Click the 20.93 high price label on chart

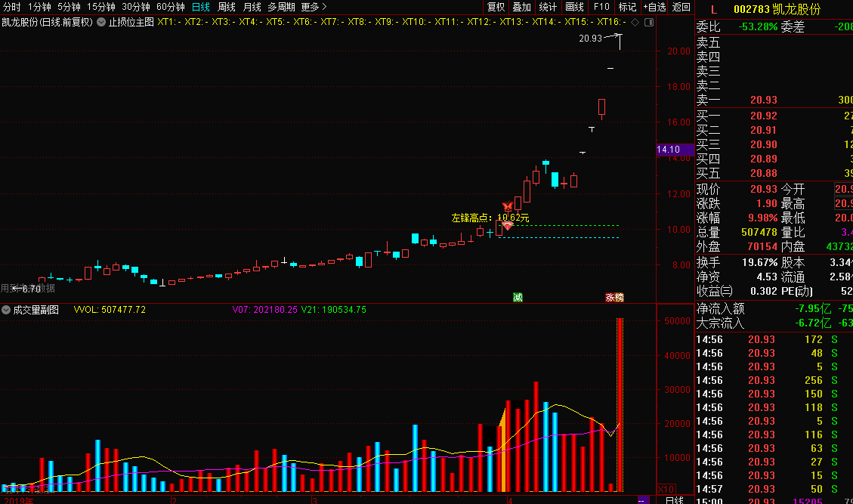[x=590, y=39]
